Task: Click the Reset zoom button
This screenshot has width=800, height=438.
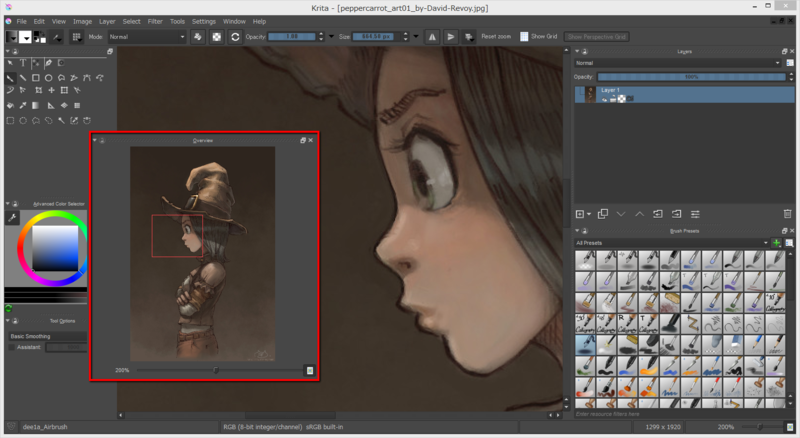Action: [496, 36]
